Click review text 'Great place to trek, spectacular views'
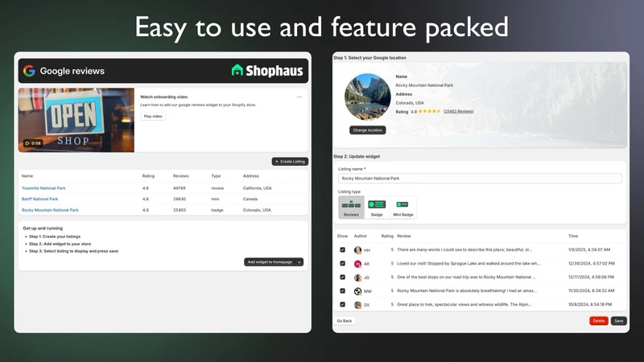Screen dimensions: 644x362 pyautogui.click(x=464, y=305)
